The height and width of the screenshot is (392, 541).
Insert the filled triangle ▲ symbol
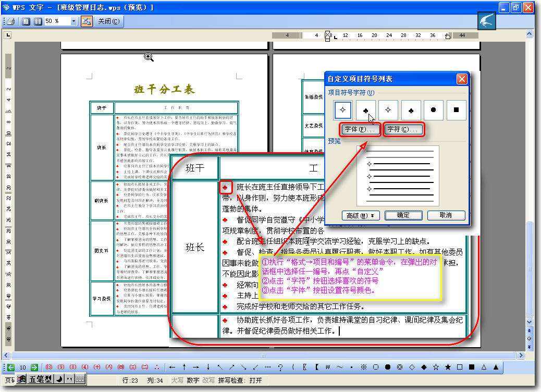coord(496,367)
